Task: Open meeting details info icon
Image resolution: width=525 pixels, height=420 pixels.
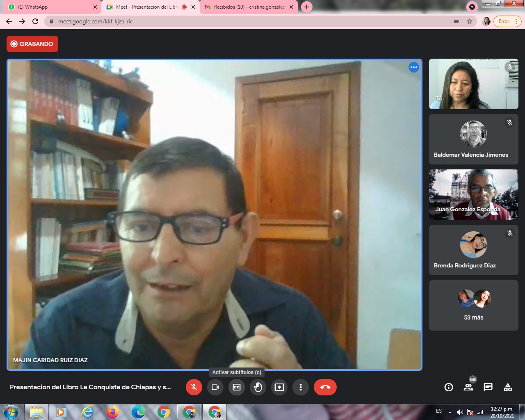Action: coord(449,387)
